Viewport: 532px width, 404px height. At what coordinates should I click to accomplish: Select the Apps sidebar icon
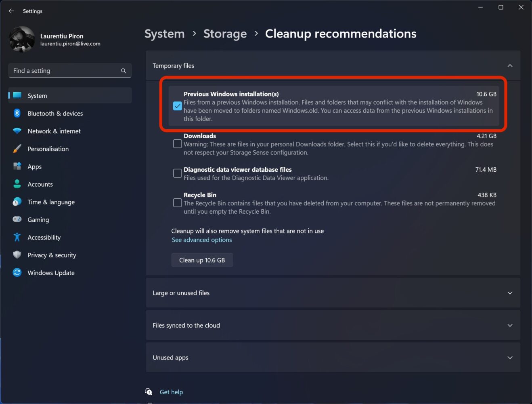[x=17, y=166]
